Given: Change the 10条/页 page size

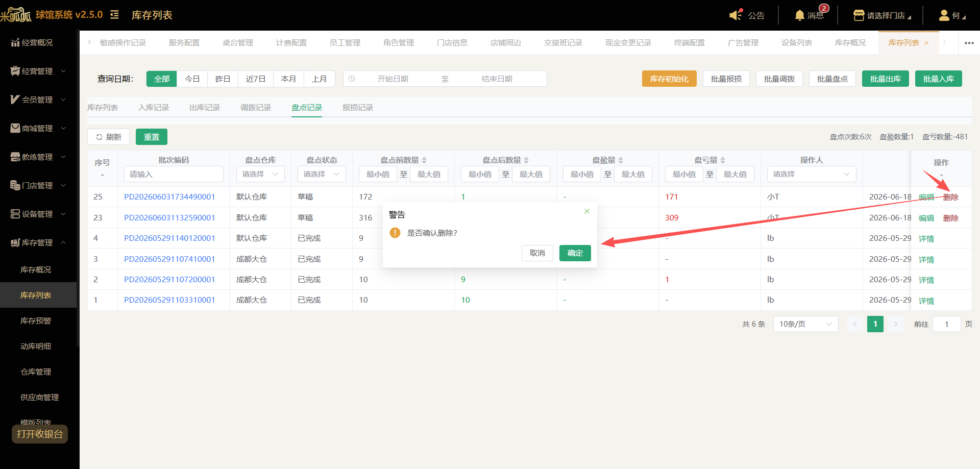Looking at the screenshot, I should point(806,324).
